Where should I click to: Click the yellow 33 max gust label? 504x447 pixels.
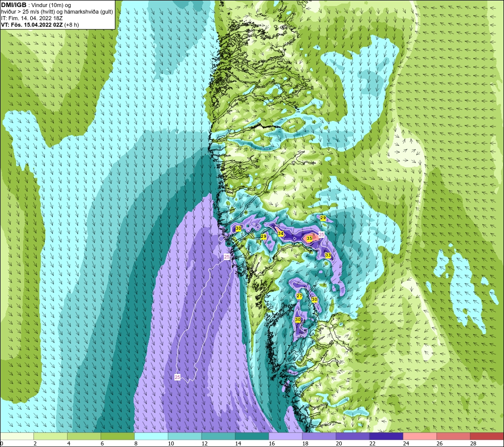coord(328,255)
